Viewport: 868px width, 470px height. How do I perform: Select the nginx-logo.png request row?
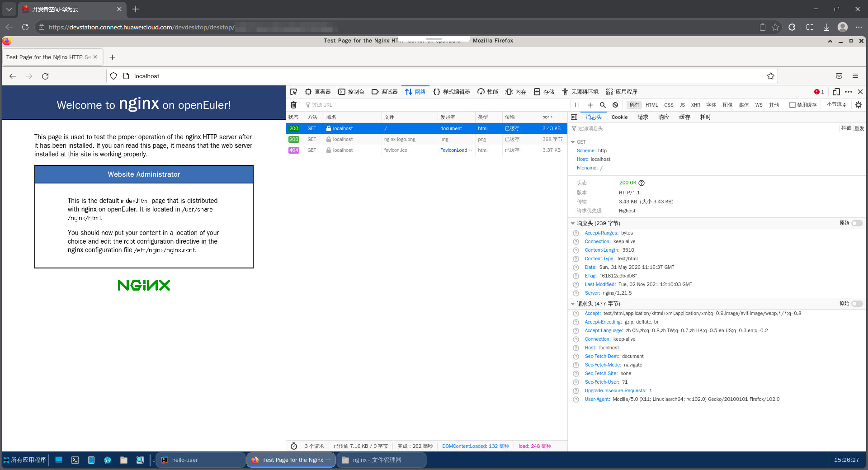coord(426,139)
